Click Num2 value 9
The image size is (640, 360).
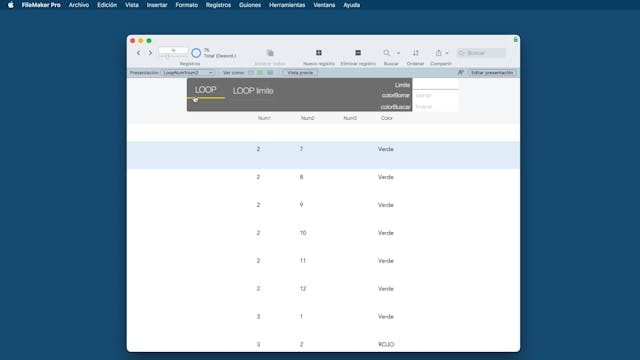[301, 204]
